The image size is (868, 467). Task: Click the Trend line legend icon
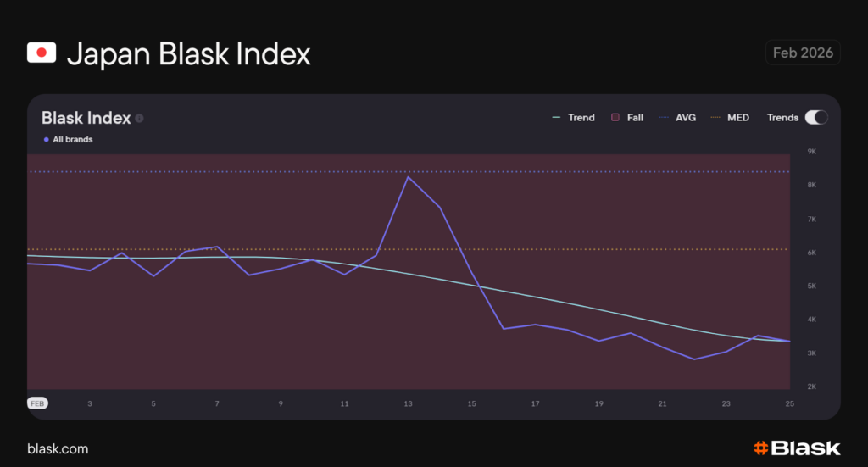coord(556,118)
